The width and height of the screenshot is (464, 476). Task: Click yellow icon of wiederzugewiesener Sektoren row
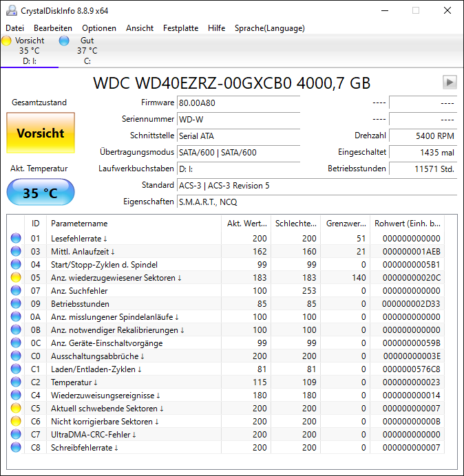16,277
